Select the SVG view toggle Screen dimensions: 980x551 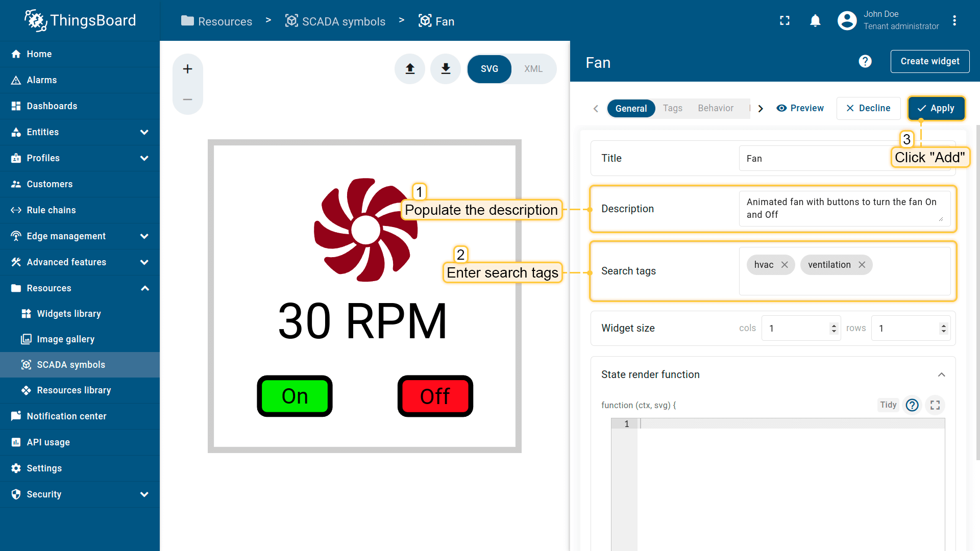(489, 69)
